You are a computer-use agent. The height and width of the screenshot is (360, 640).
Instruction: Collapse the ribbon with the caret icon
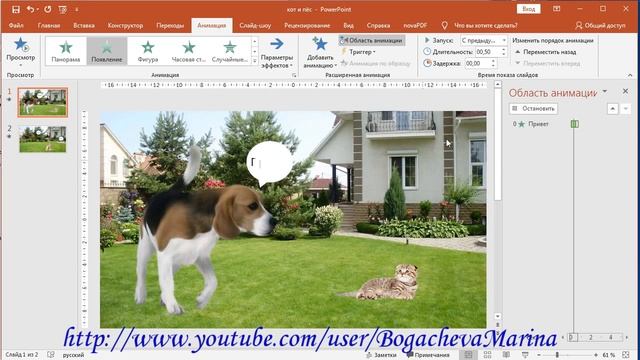(x=630, y=75)
